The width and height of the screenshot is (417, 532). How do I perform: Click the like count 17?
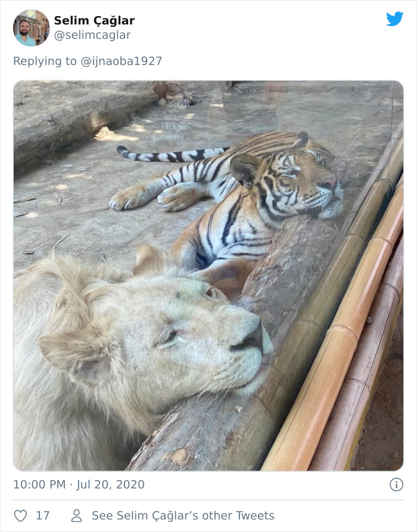[x=43, y=516]
